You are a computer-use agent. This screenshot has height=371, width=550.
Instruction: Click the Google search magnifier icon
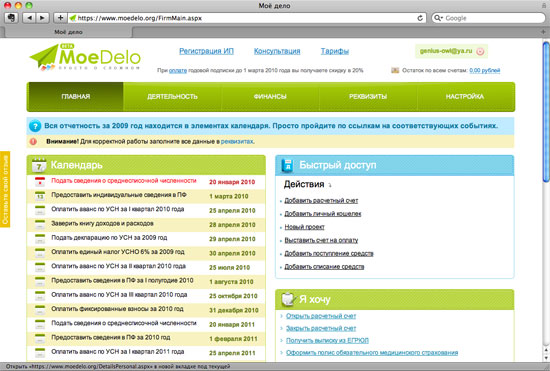(438, 18)
